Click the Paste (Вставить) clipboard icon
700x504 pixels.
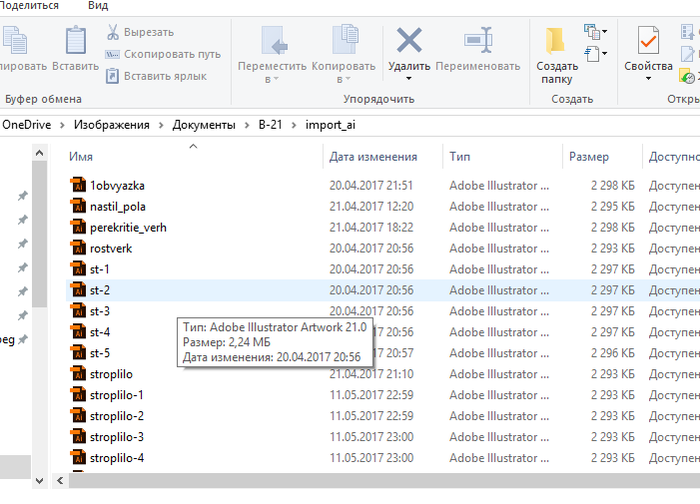pyautogui.click(x=75, y=41)
